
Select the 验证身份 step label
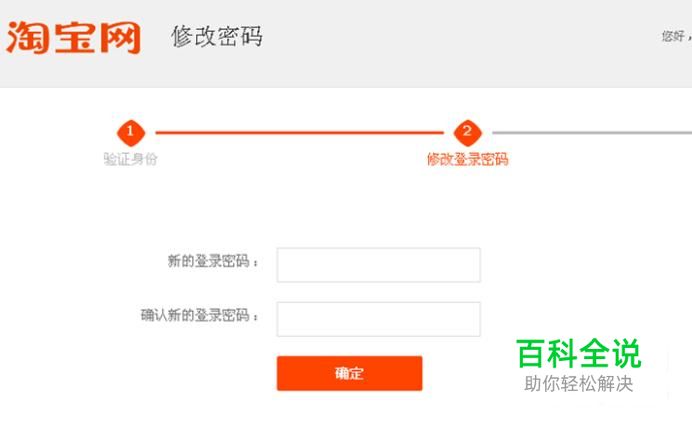130,158
